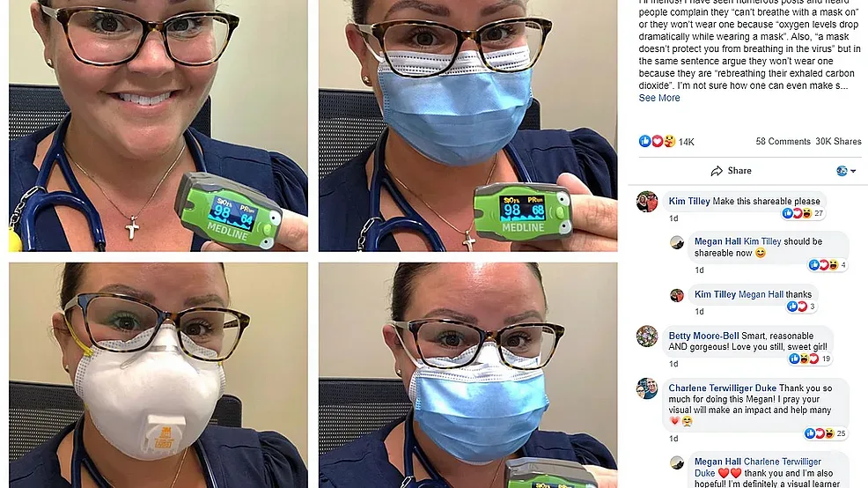Open the 30K Shares link

click(x=838, y=141)
